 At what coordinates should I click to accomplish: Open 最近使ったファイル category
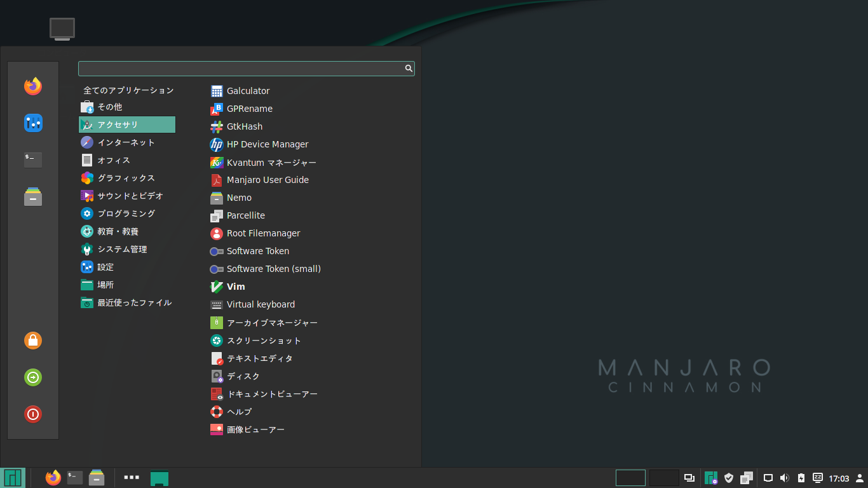point(127,302)
